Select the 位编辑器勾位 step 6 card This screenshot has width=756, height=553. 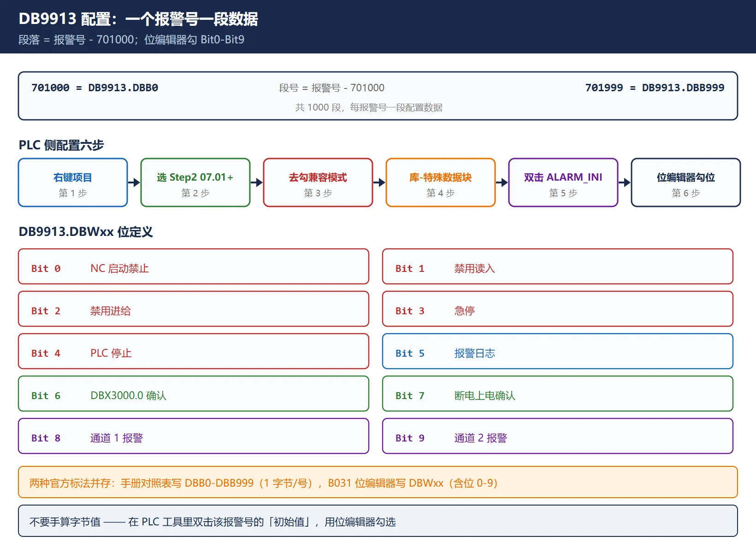pos(686,182)
